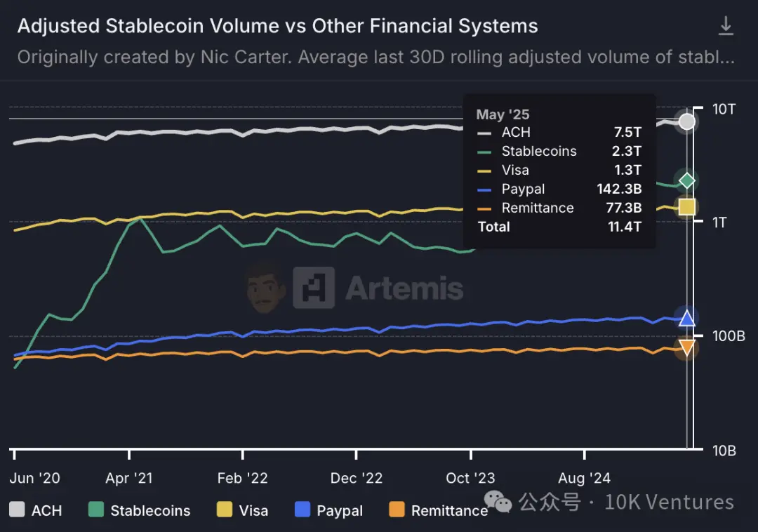The height and width of the screenshot is (532, 758).
Task: Toggle the Visa series in legend
Action: click(x=243, y=510)
